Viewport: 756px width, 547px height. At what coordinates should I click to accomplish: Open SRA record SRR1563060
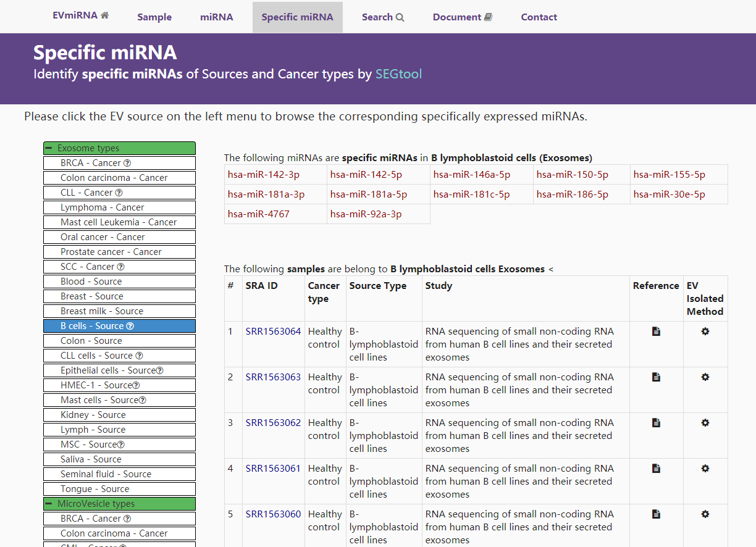[x=273, y=514]
